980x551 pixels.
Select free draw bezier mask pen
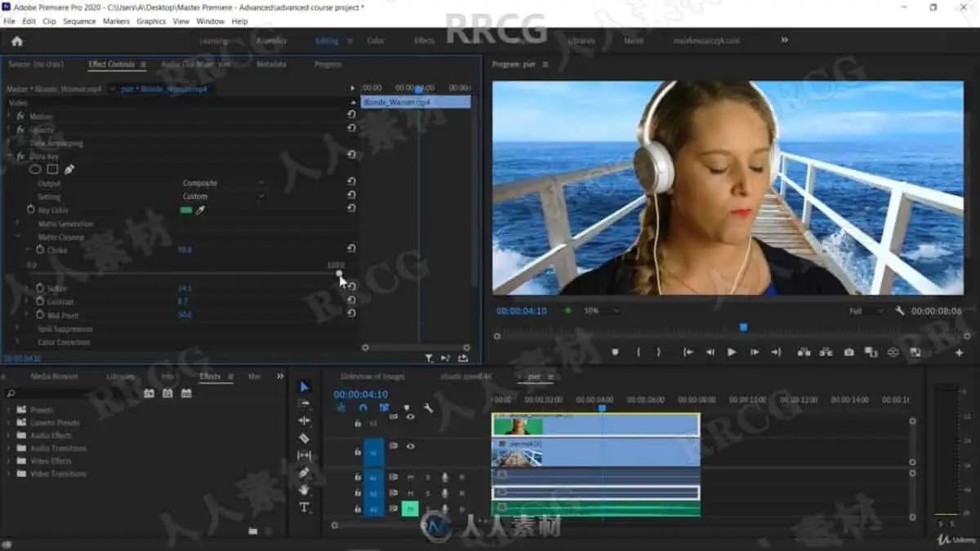point(69,170)
